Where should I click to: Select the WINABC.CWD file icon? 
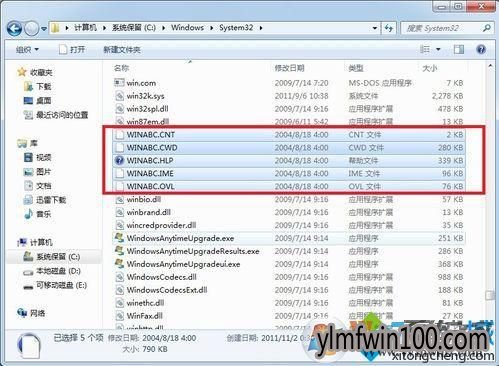click(119, 148)
